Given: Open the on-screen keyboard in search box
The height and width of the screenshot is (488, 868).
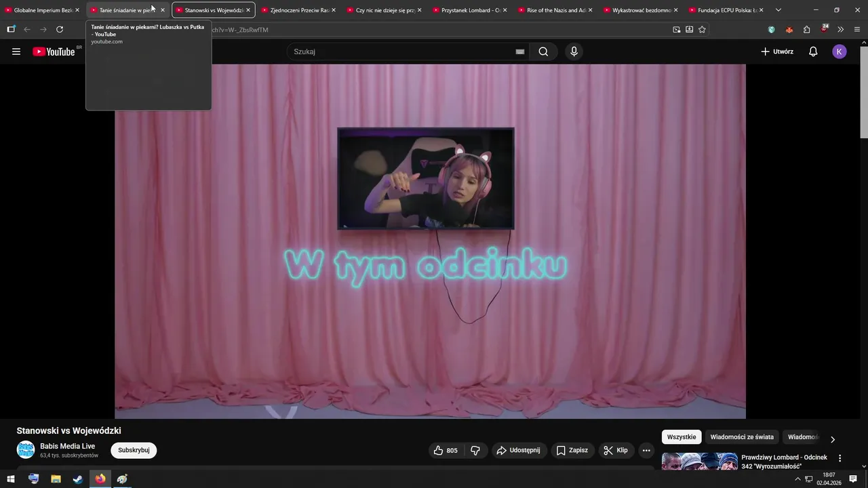Looking at the screenshot, I should tap(520, 52).
